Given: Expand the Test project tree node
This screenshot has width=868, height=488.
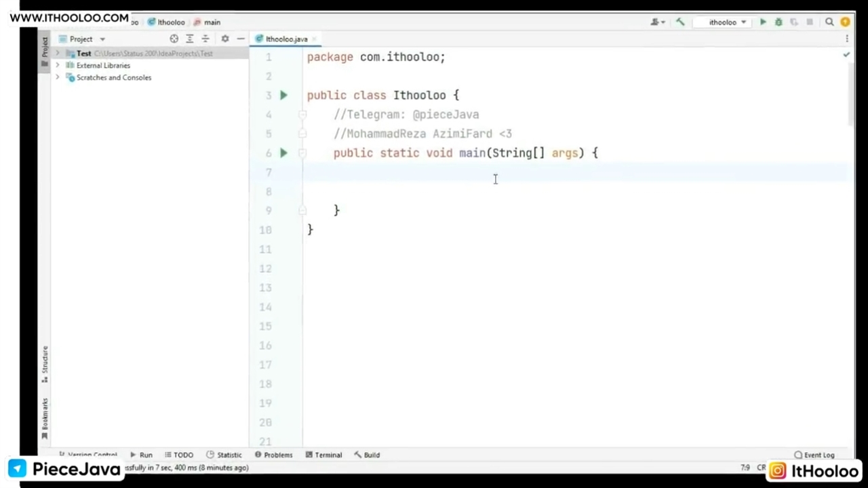Looking at the screenshot, I should [58, 54].
